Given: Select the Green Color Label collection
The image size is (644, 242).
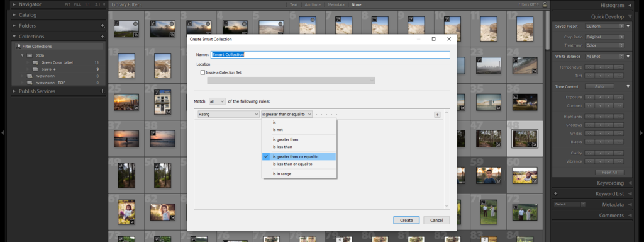Looking at the screenshot, I should coord(57,62).
